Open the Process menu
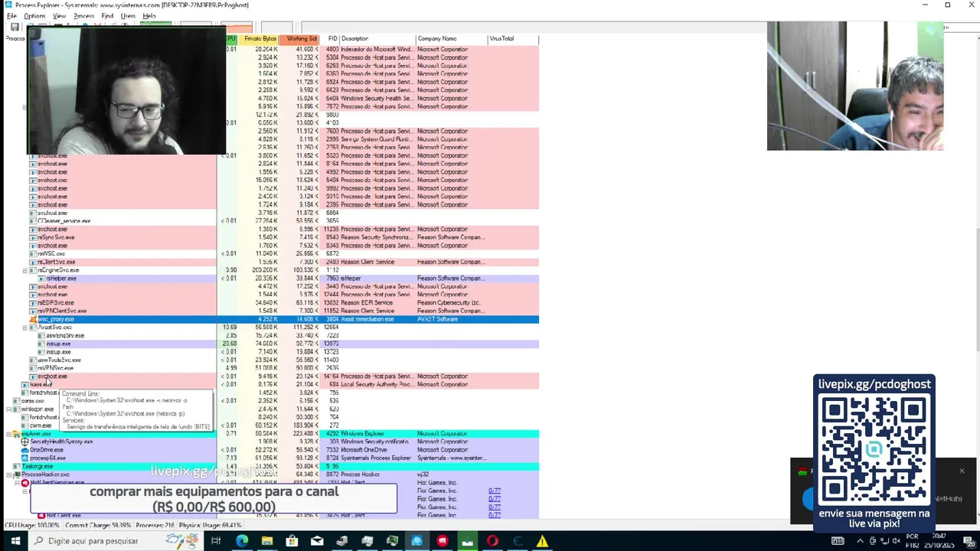The image size is (980, 551). [x=83, y=15]
